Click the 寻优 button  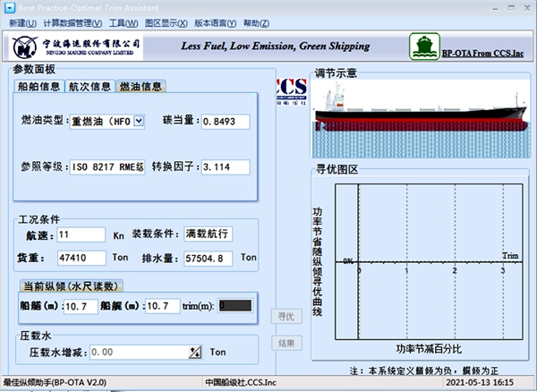[286, 316]
